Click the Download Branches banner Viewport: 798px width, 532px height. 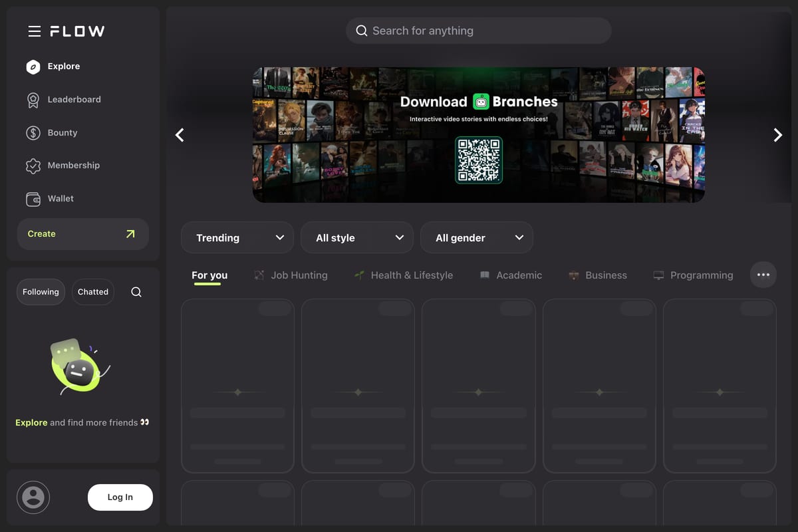(x=479, y=135)
